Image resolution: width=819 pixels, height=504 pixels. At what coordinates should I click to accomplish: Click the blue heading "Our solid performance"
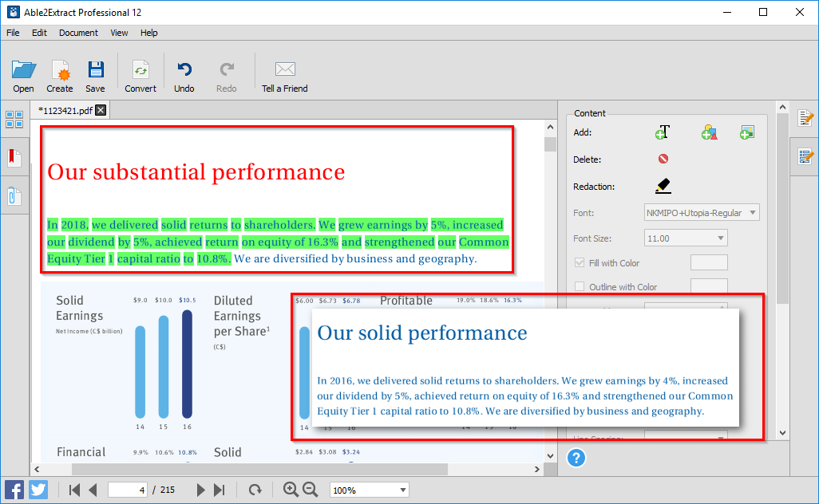coord(422,333)
